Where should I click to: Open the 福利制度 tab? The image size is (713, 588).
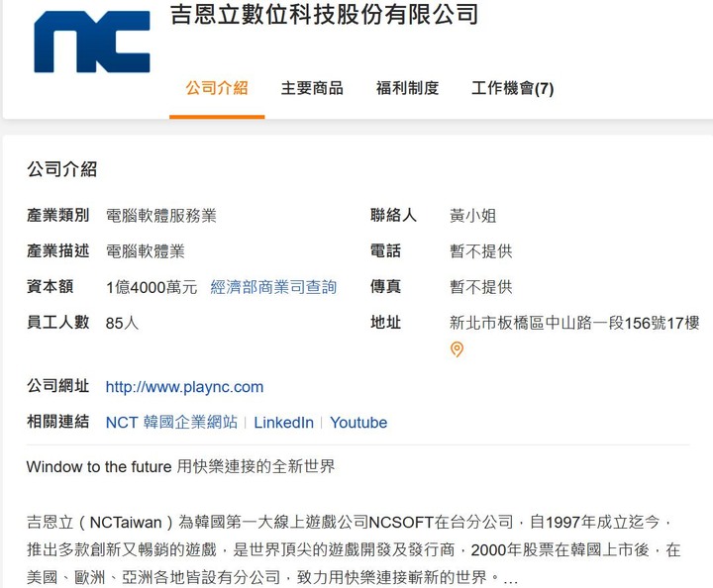(407, 88)
